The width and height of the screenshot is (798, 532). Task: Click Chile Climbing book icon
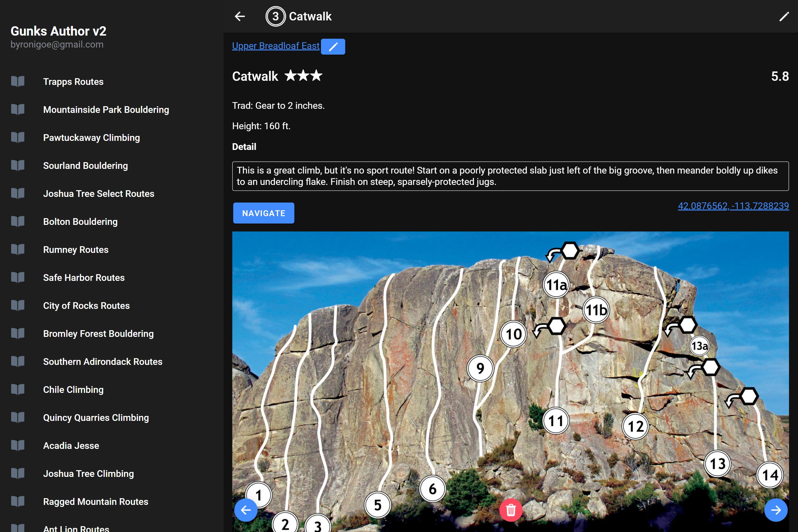(x=17, y=389)
